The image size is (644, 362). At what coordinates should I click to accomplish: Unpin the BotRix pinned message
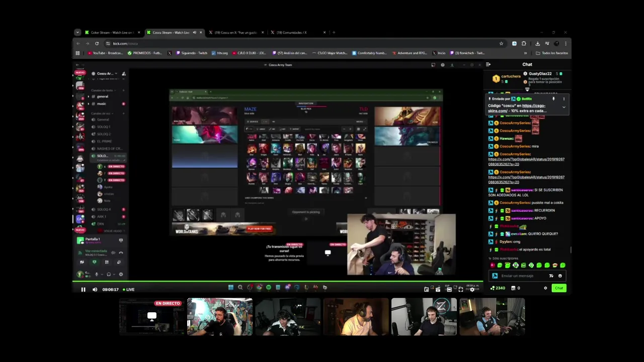[x=553, y=99]
